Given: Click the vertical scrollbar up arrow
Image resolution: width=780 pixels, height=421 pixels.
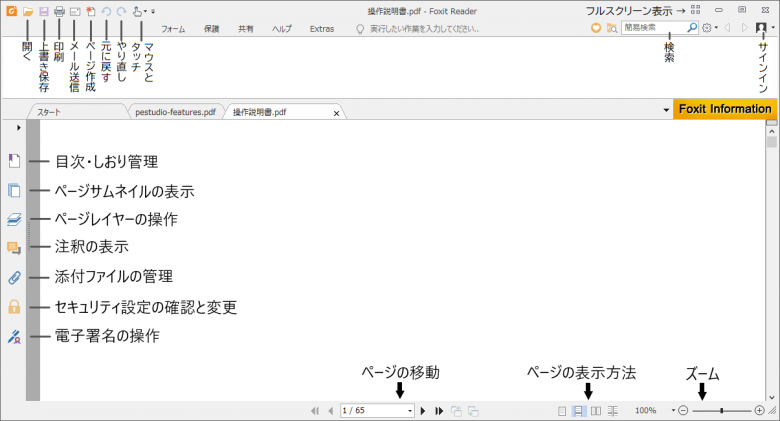Looking at the screenshot, I should pyautogui.click(x=772, y=131).
